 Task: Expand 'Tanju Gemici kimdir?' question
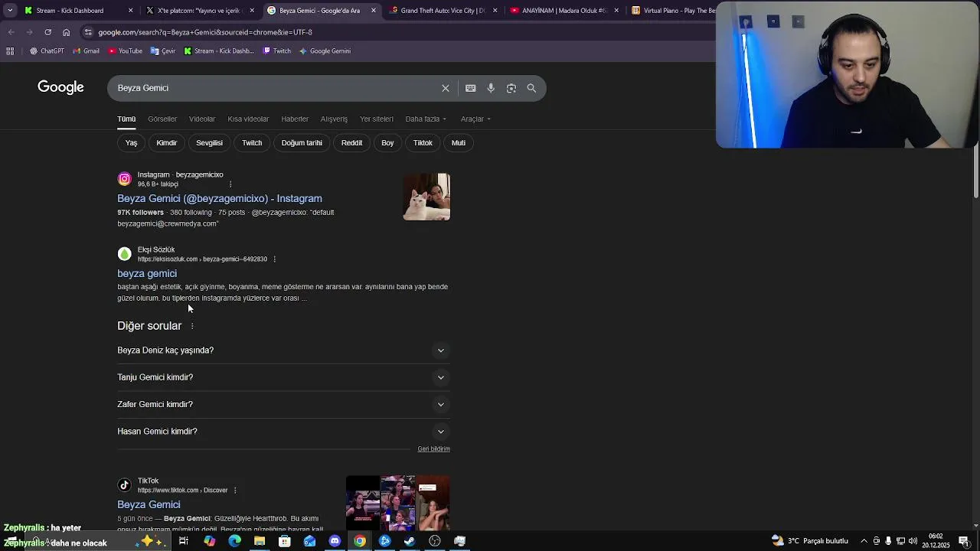pos(283,377)
